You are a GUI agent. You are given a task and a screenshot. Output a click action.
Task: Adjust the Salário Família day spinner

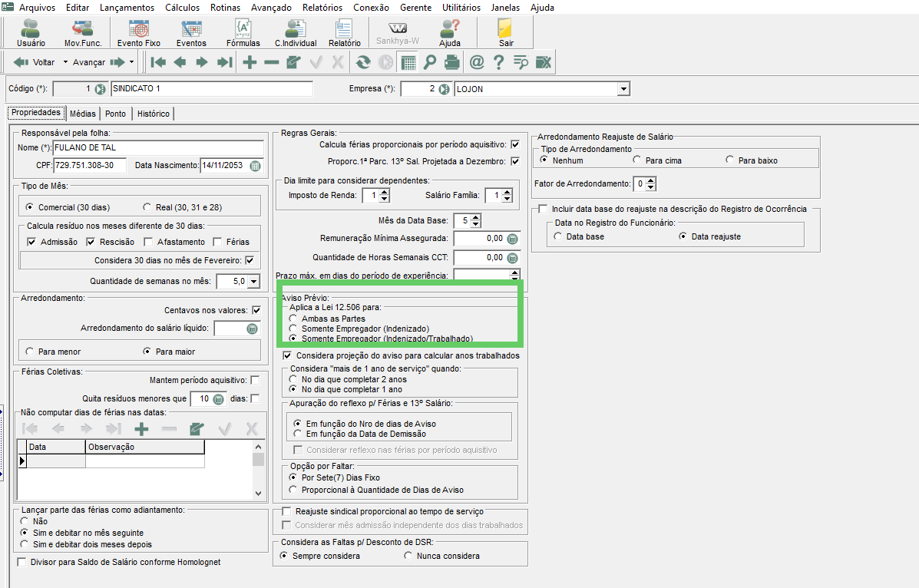pyautogui.click(x=507, y=195)
